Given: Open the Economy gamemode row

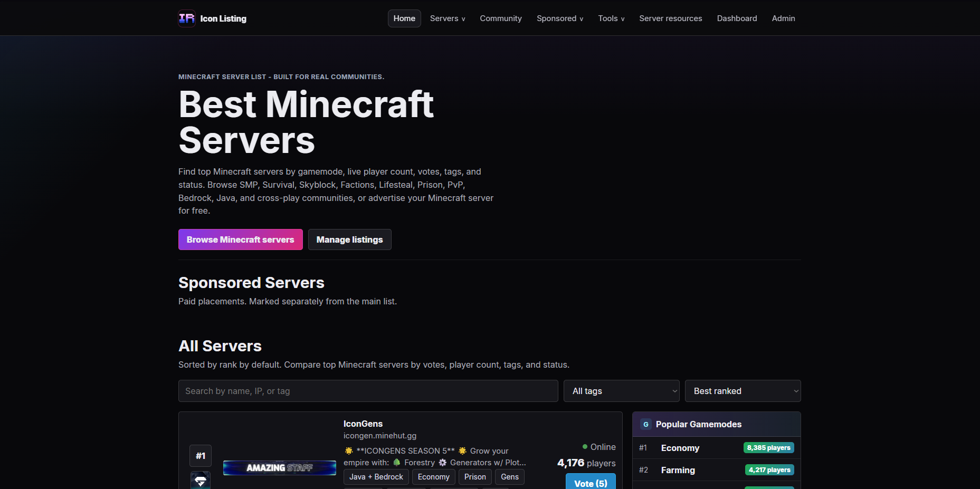Looking at the screenshot, I should tap(717, 448).
